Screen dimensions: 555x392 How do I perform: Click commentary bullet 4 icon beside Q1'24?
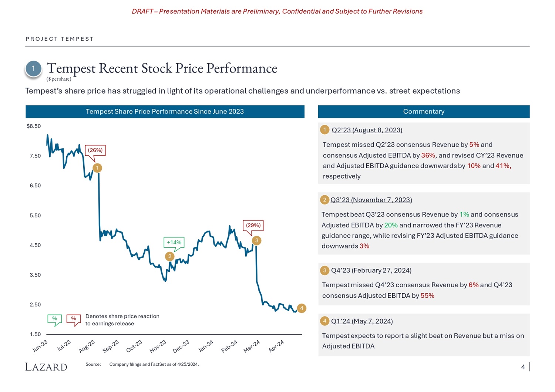[x=324, y=321]
